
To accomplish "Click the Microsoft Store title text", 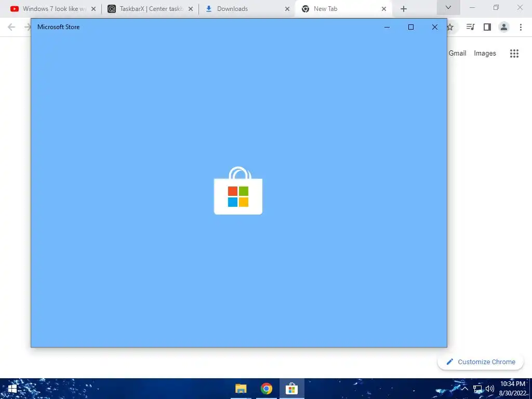I will pyautogui.click(x=58, y=27).
